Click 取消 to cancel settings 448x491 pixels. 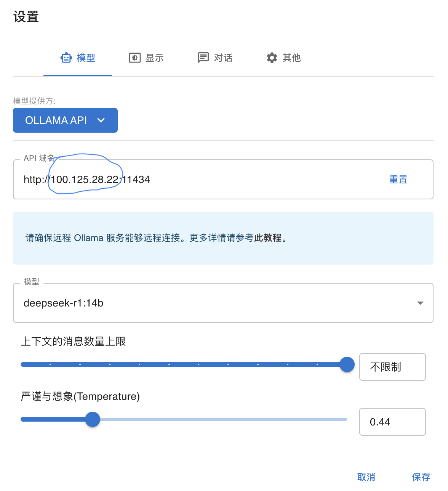pyautogui.click(x=366, y=477)
